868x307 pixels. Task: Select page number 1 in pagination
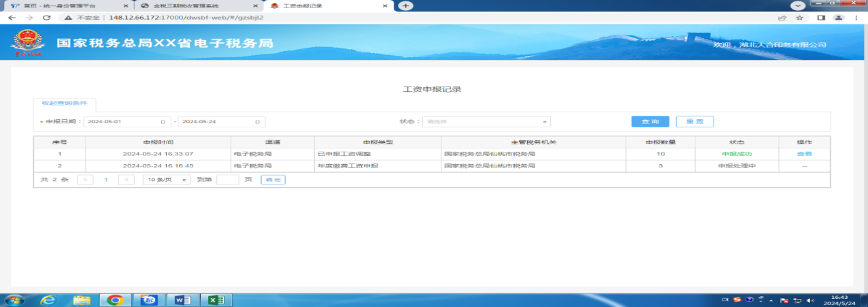(x=105, y=180)
